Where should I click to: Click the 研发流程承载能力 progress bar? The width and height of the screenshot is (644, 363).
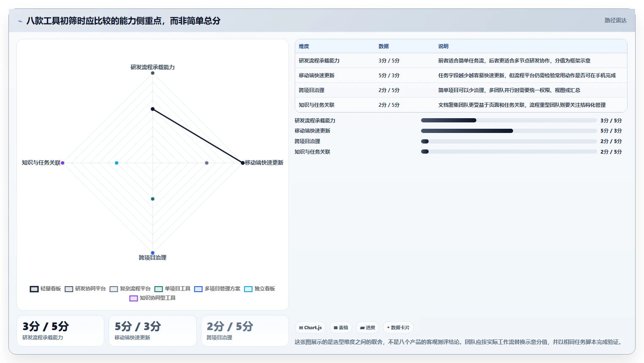(509, 120)
